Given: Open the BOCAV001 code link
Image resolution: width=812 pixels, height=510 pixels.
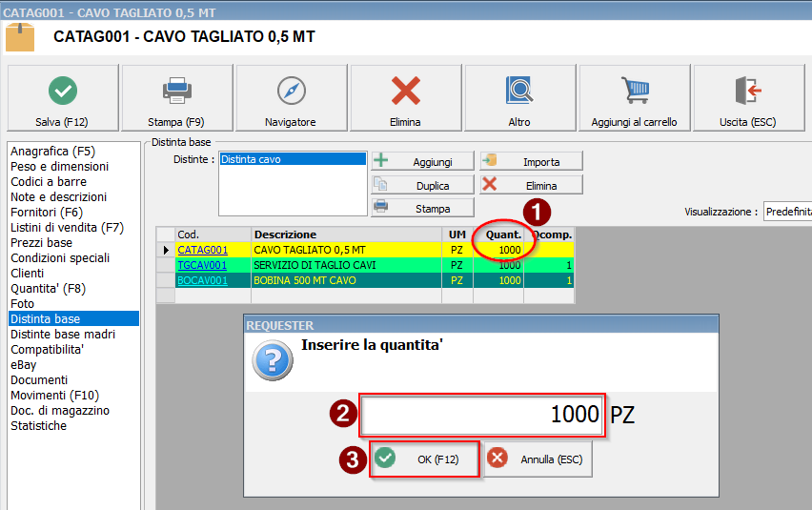Looking at the screenshot, I should tap(202, 280).
